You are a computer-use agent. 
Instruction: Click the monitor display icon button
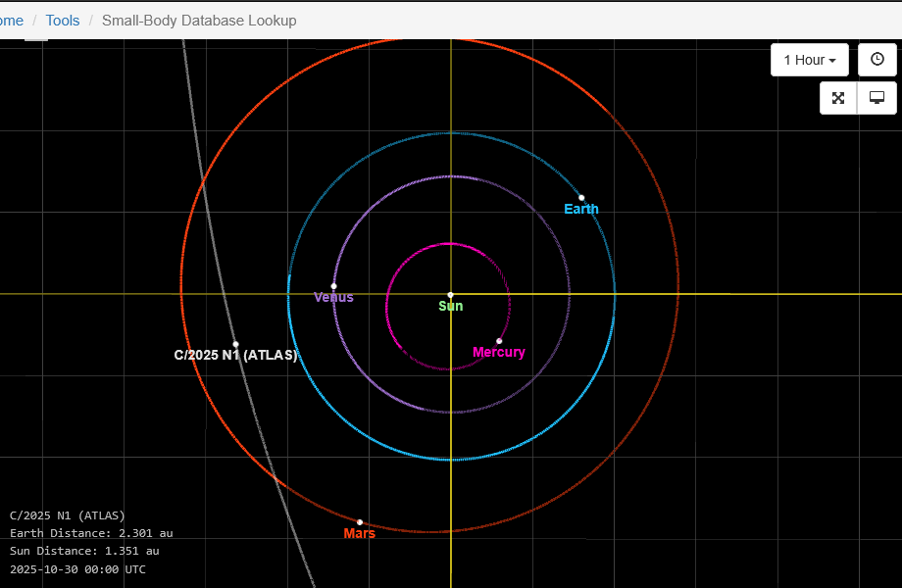[877, 98]
